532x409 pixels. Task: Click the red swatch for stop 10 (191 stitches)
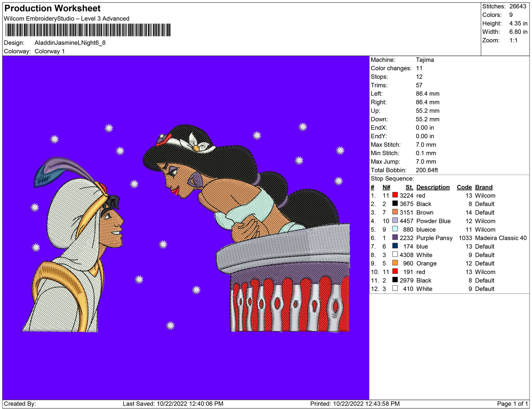pyautogui.click(x=395, y=271)
